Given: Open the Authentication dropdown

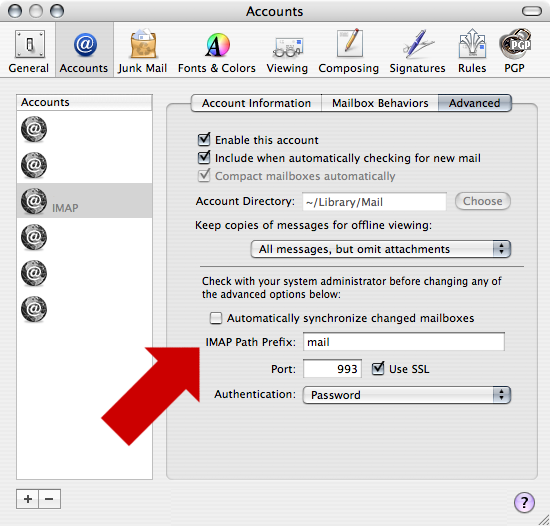Looking at the screenshot, I should point(407,395).
